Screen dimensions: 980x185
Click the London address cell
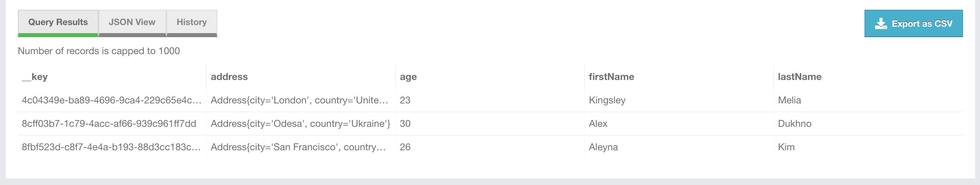point(299,100)
